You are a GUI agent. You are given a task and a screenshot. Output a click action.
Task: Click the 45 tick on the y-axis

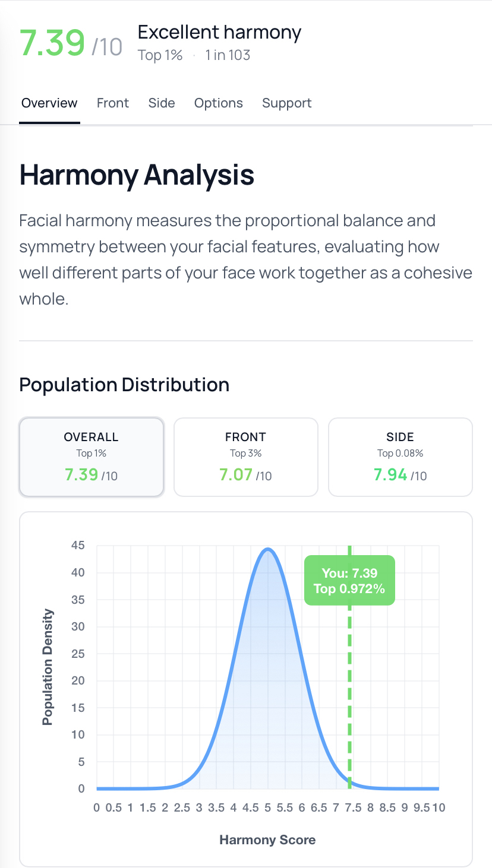[78, 546]
